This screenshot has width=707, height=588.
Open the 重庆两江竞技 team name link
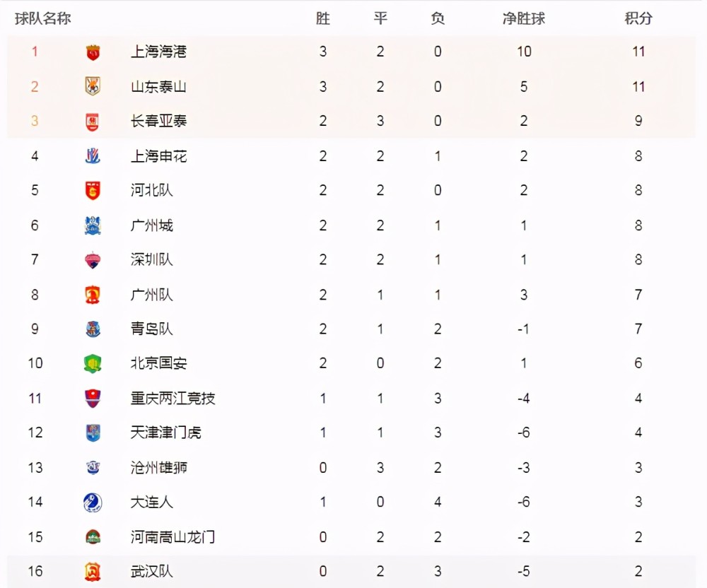pos(173,399)
